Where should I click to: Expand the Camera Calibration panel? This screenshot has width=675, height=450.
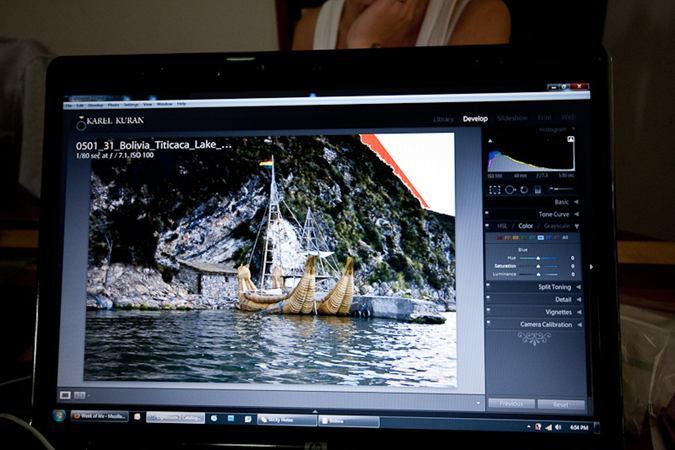[x=579, y=325]
